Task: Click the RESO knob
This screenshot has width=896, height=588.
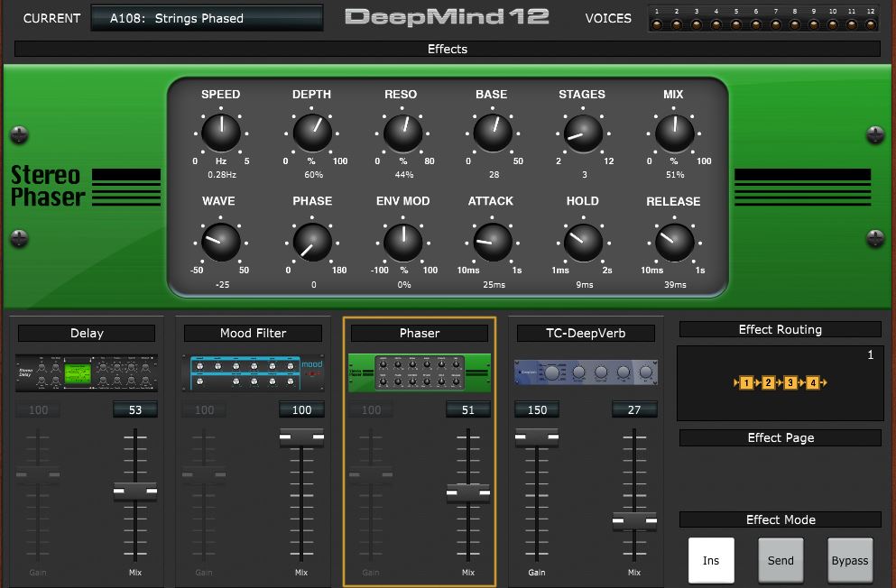Action: (402, 133)
